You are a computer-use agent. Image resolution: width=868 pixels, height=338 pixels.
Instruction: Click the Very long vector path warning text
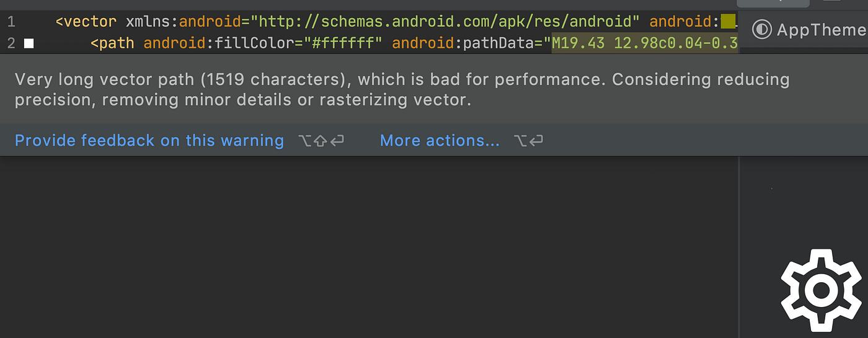point(402,89)
